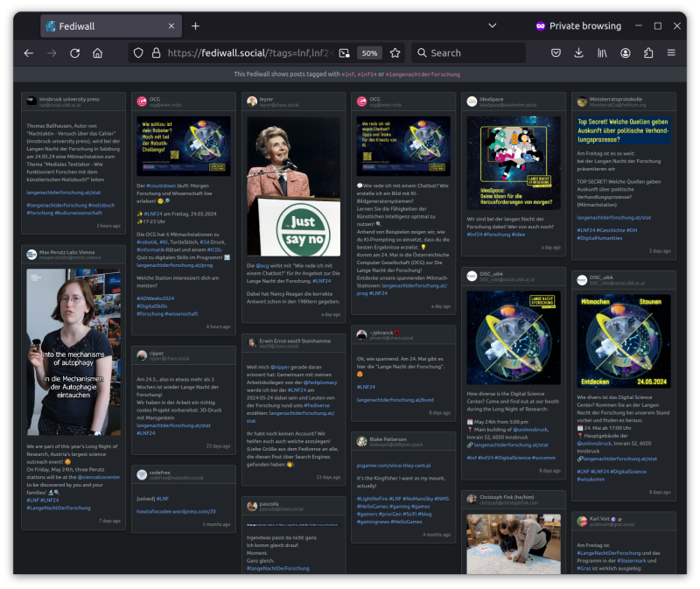Open the Library bookshelf menu
The image size is (700, 589).
[602, 53]
